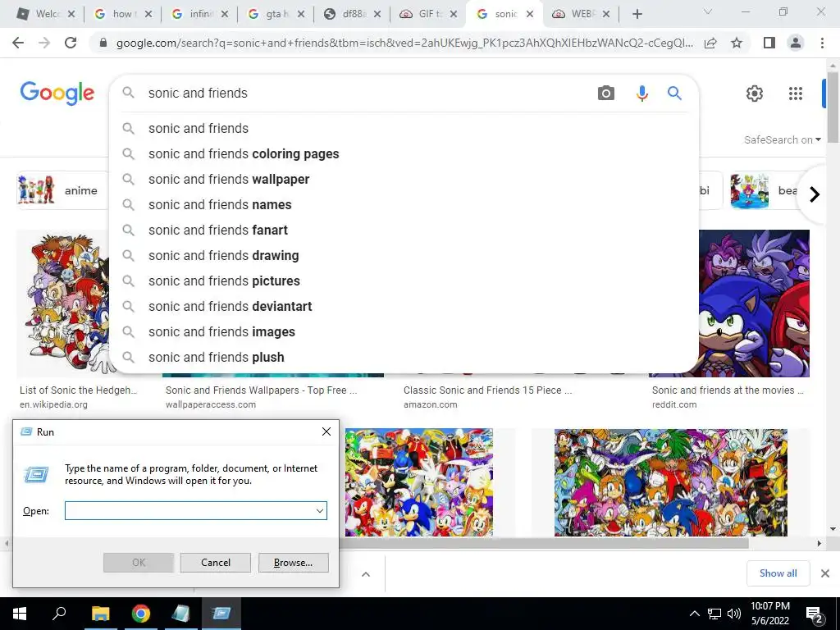Select suggestion 'sonic and friends drawing'
The image size is (840, 630).
pos(404,256)
